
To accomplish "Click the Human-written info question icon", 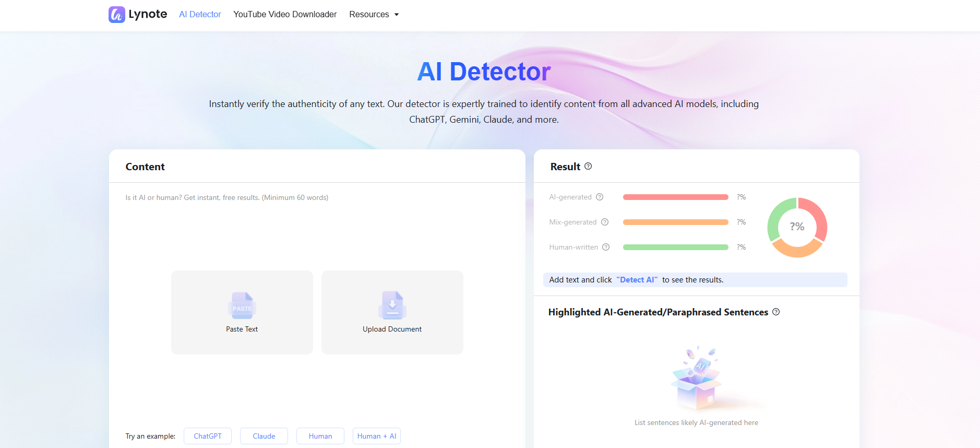I will pos(606,247).
